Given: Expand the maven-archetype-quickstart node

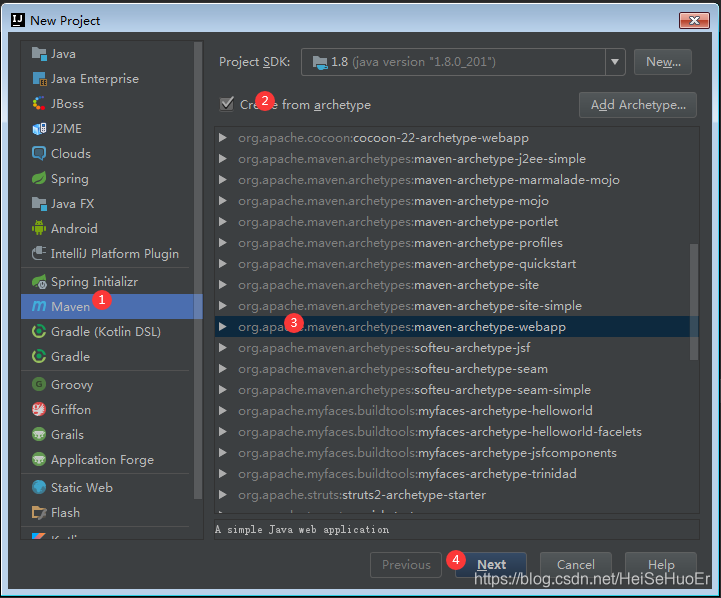Looking at the screenshot, I should pyautogui.click(x=223, y=263).
